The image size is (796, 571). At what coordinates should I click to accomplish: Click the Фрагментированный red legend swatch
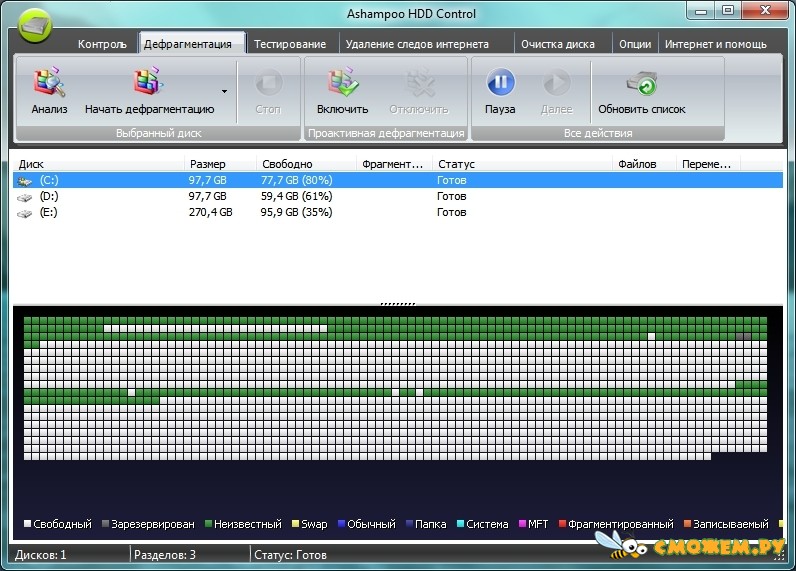pos(562,523)
